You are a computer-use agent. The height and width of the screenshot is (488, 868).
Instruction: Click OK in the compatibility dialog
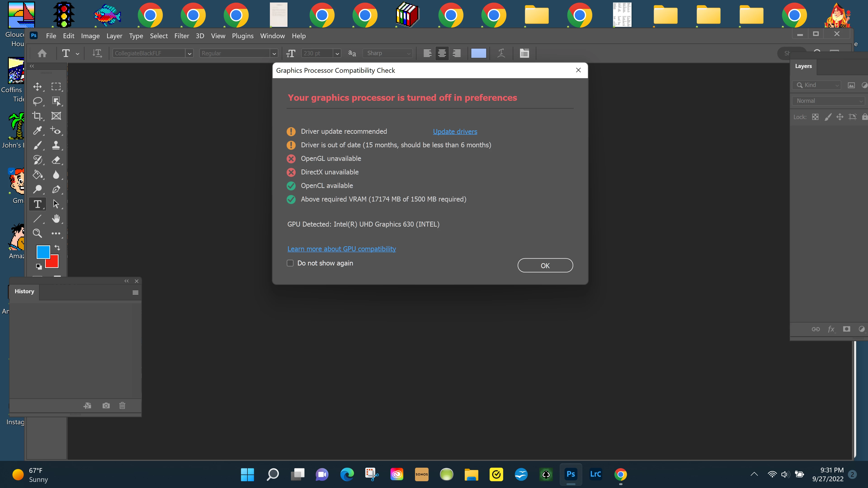pos(545,265)
